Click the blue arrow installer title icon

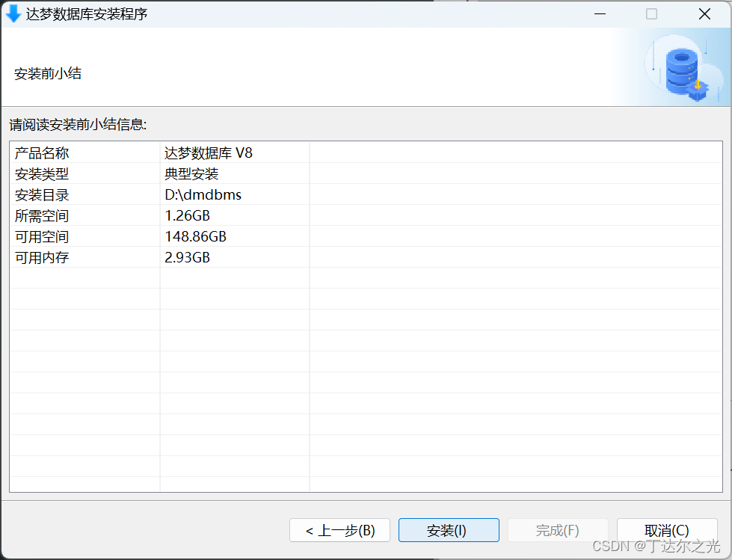13,14
